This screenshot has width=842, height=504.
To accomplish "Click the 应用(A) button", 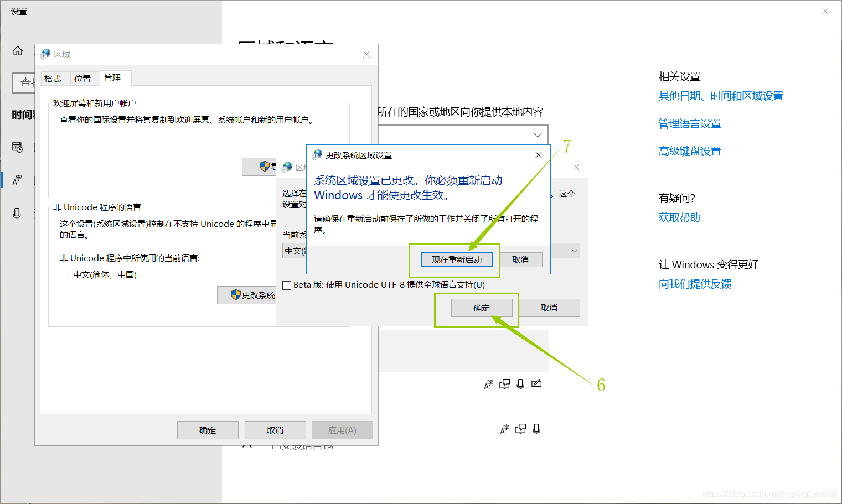I will 342,430.
